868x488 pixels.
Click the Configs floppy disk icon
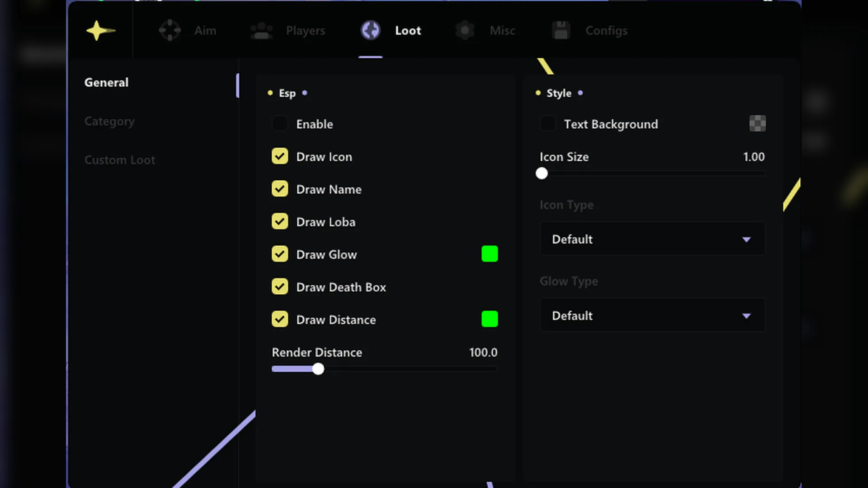tap(561, 31)
